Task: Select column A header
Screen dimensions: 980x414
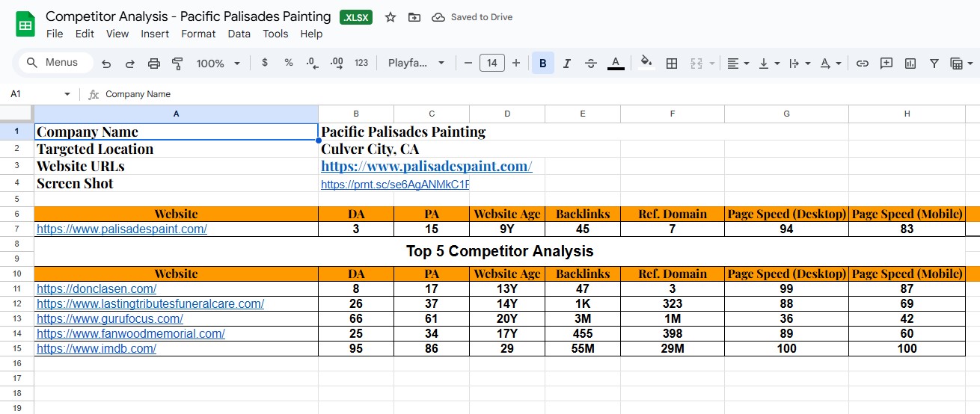Action: 177,114
